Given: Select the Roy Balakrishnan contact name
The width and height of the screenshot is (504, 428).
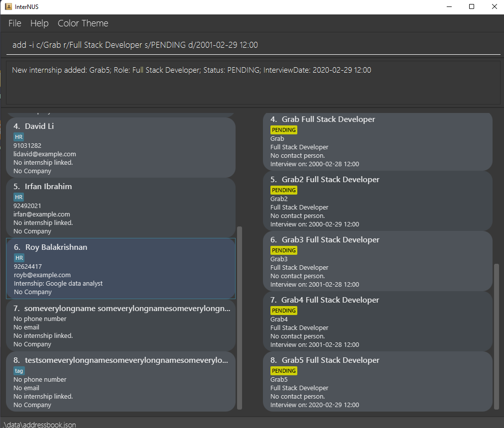Looking at the screenshot, I should point(56,247).
